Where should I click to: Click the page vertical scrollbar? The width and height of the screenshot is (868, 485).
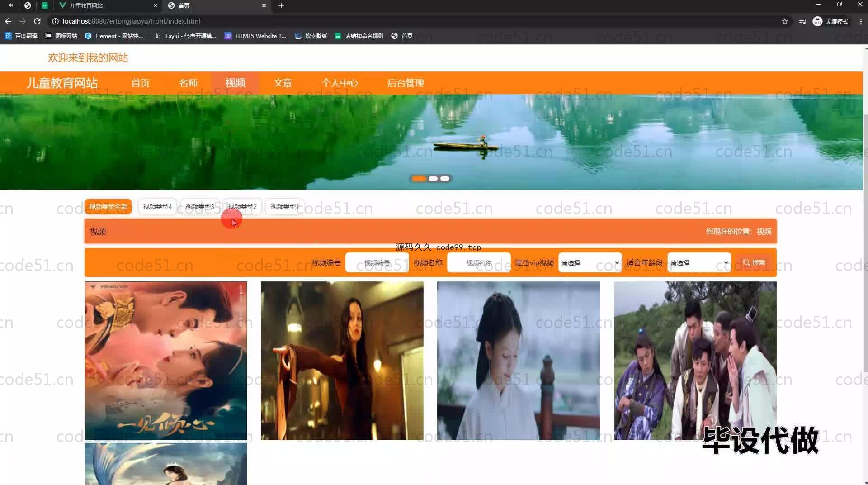pos(865,244)
